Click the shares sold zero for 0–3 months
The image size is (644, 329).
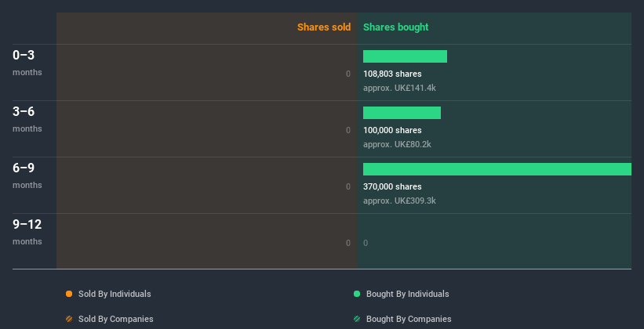pyautogui.click(x=348, y=74)
